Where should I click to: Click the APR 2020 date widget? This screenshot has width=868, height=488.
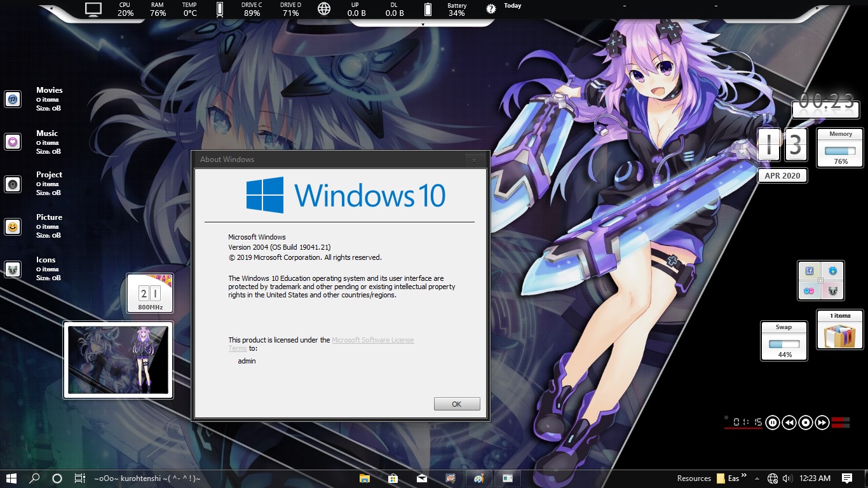(x=782, y=176)
